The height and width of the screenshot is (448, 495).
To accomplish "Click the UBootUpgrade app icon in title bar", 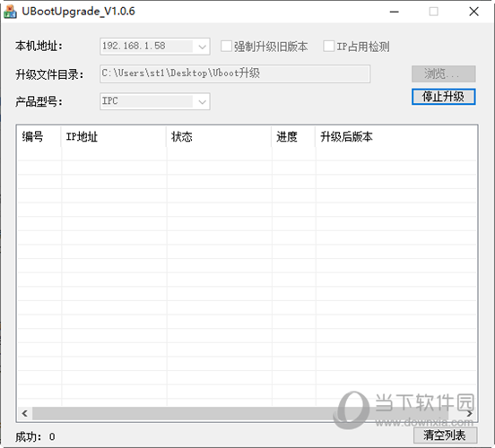I will pyautogui.click(x=10, y=12).
